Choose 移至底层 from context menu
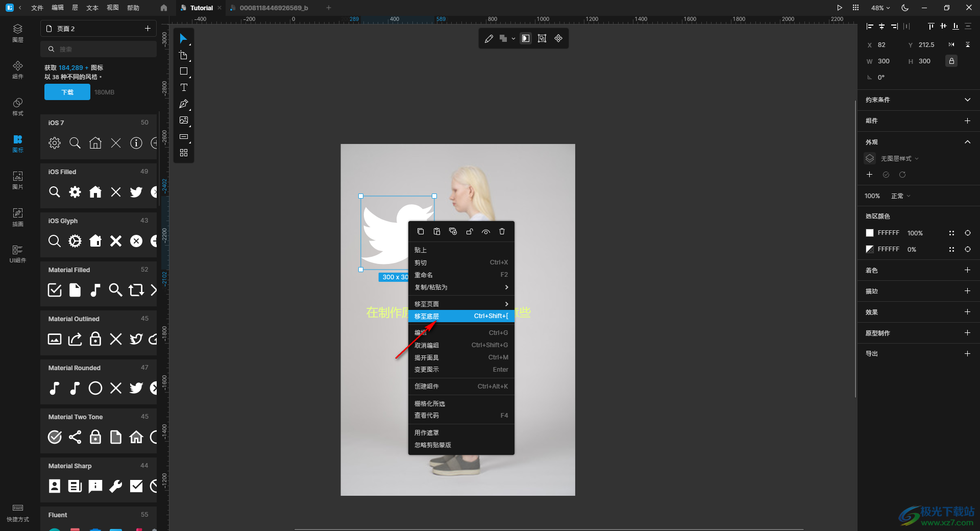980x531 pixels. tap(461, 316)
